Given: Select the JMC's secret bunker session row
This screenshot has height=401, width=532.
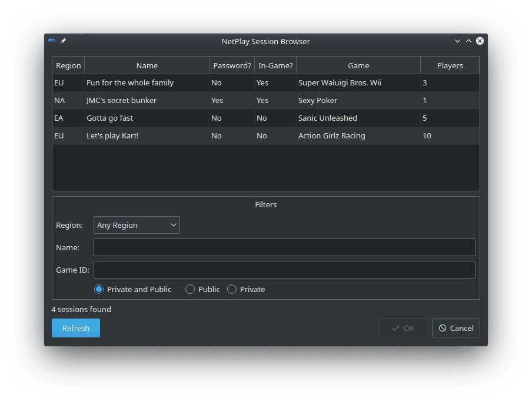Looking at the screenshot, I should click(x=122, y=100).
